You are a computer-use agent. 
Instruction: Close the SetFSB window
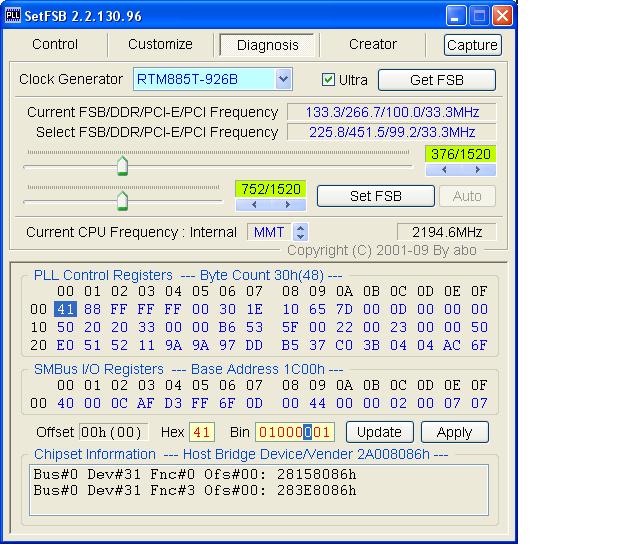coord(502,16)
